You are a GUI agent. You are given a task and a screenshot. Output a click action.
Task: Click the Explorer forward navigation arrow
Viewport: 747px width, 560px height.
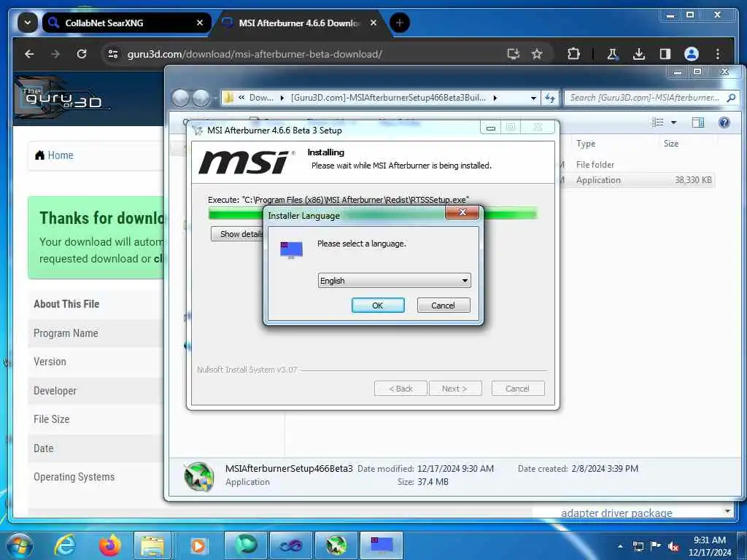201,98
